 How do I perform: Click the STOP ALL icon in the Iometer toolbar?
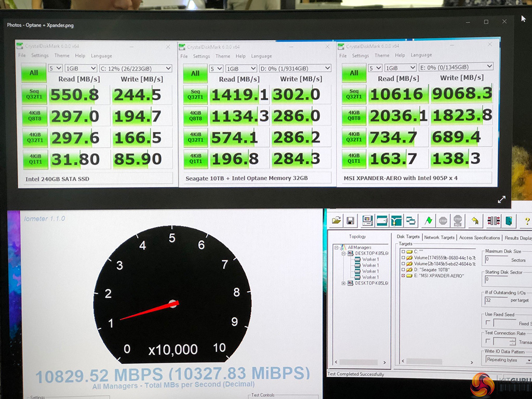(457, 220)
